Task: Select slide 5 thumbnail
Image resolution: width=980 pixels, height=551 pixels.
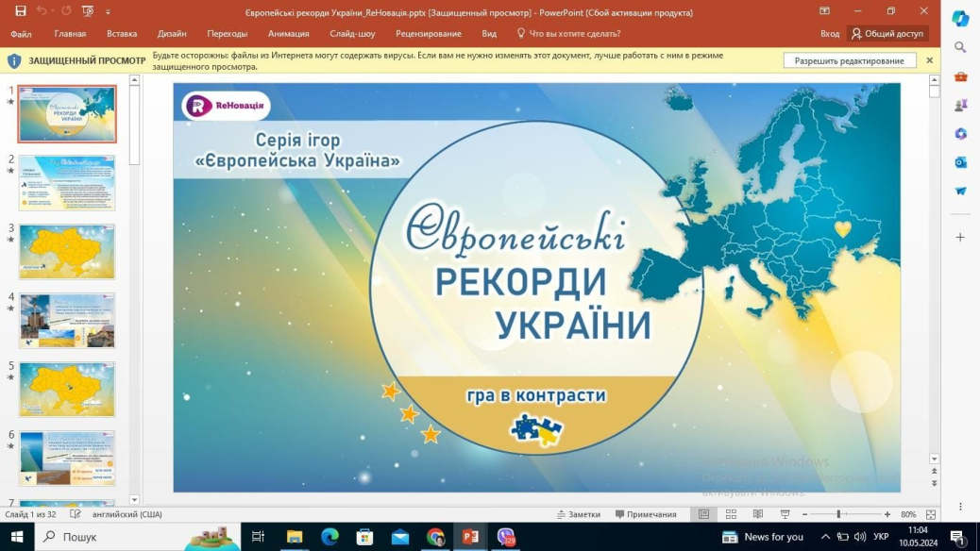Action: [x=67, y=390]
